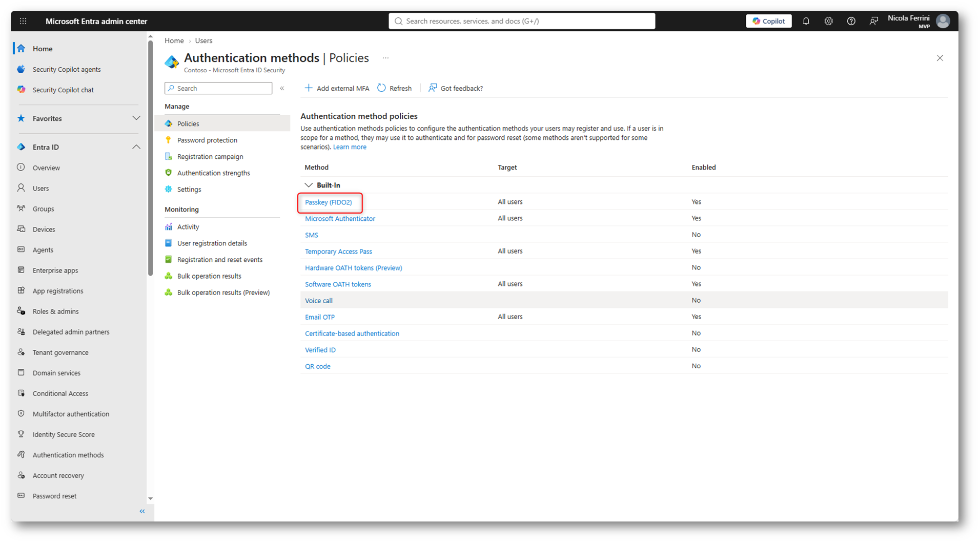This screenshot has height=543, width=980.
Task: Open Domain services
Action: coord(56,373)
